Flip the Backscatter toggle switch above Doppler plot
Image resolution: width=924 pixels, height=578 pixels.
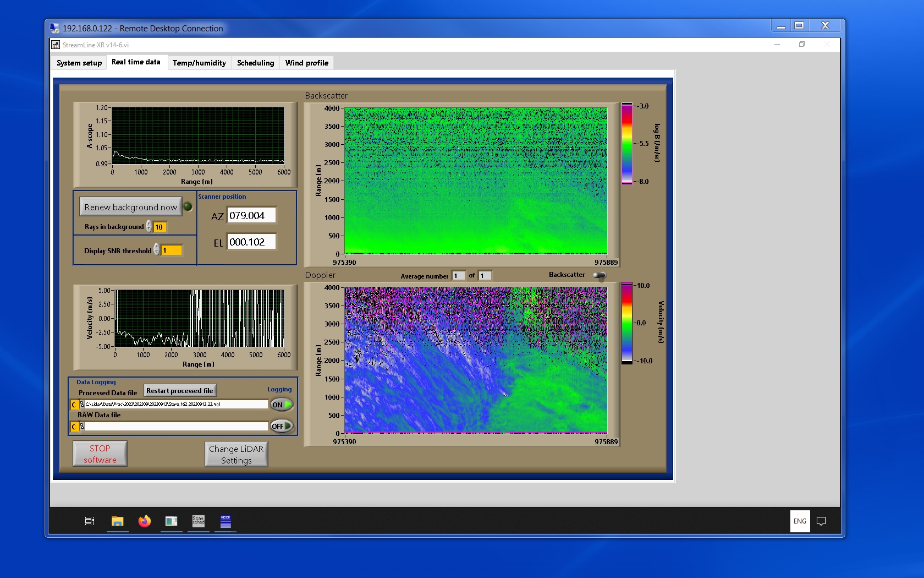[x=599, y=275]
